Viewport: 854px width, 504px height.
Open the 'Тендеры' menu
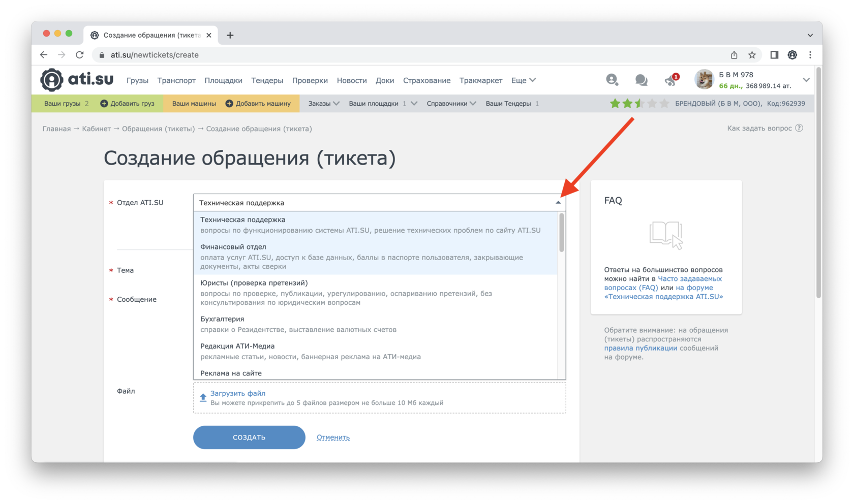[267, 80]
